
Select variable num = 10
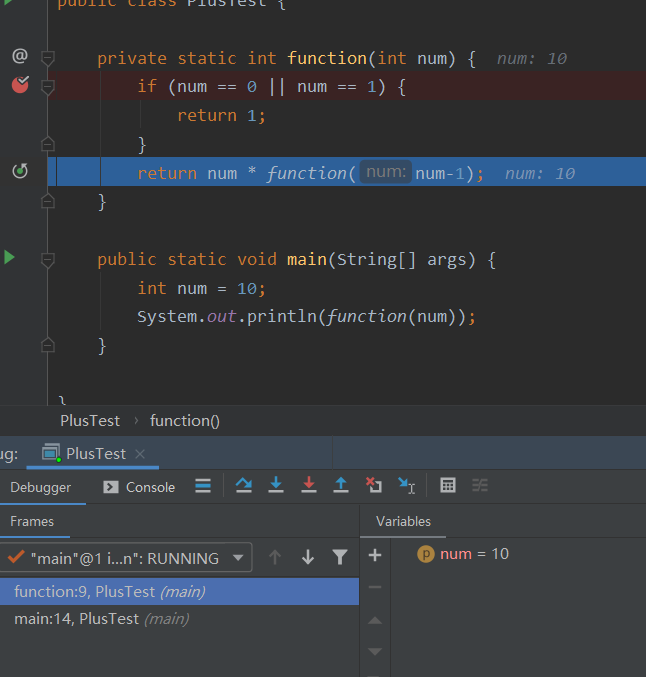click(x=474, y=554)
